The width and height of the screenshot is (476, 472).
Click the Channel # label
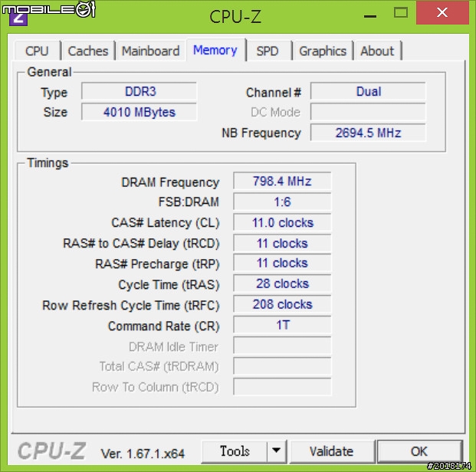274,93
